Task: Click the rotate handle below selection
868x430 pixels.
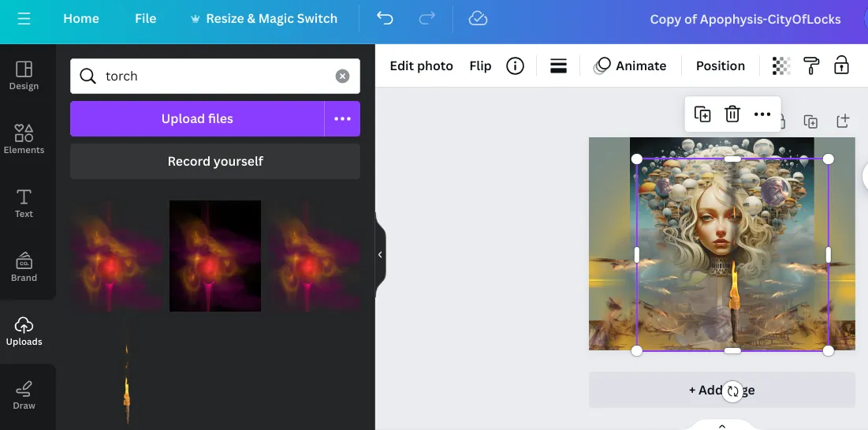Action: pos(732,391)
